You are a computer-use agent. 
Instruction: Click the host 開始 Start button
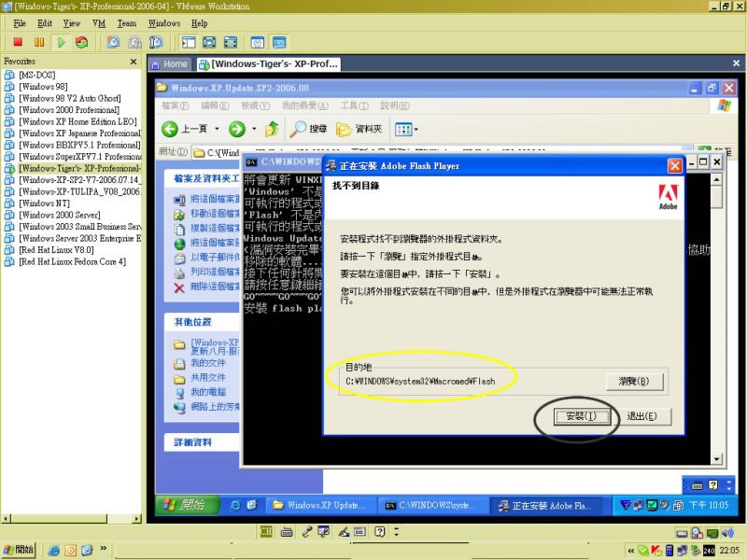click(x=19, y=550)
